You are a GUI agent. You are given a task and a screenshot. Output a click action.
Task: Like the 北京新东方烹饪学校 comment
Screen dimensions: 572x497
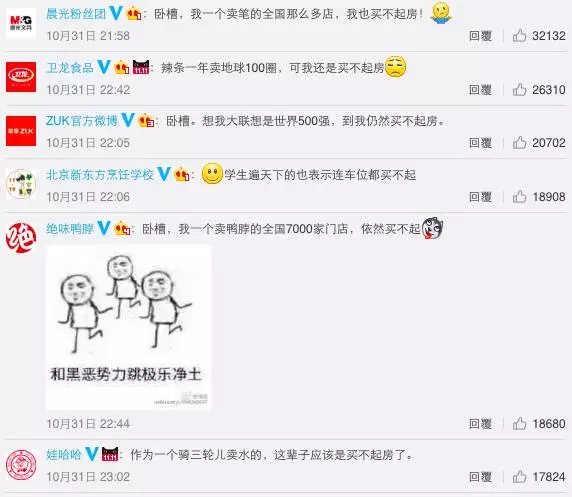tap(519, 197)
